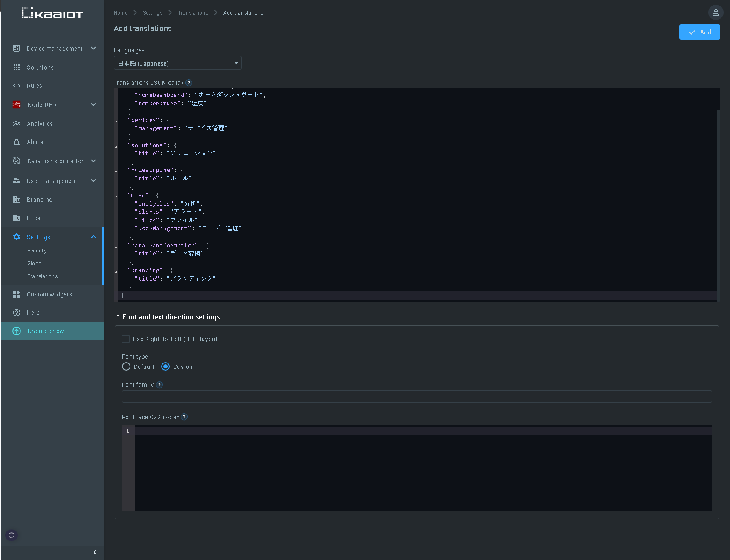Screen dimensions: 730x560
Task: Fold the "branding" JSON block
Action: click(116, 272)
